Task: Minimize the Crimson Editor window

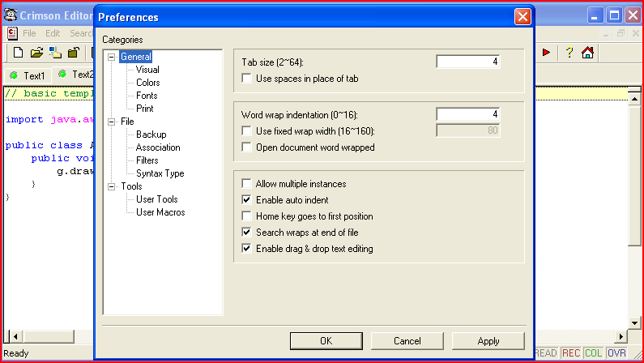Action: (x=595, y=15)
